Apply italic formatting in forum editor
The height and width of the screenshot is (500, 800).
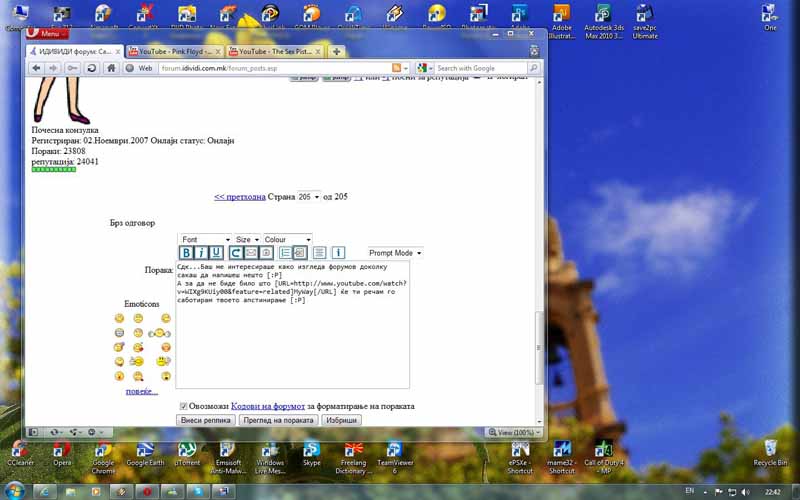point(201,253)
